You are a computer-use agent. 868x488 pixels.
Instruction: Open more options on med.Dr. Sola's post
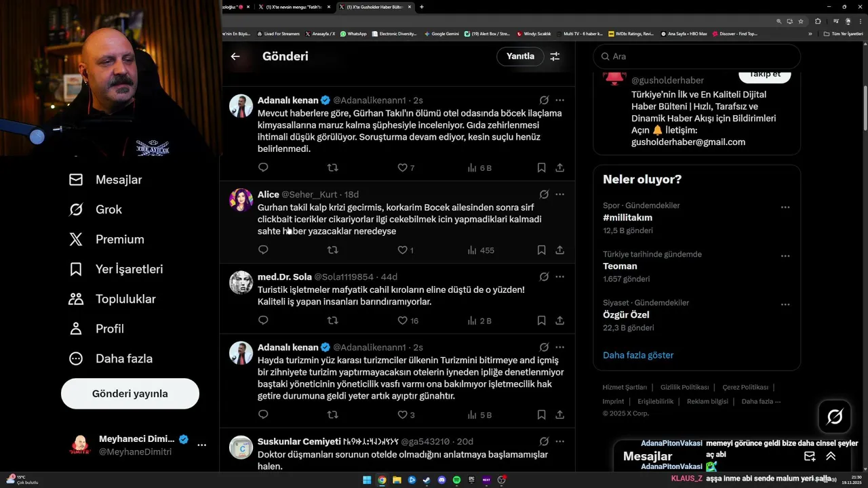[x=560, y=277]
